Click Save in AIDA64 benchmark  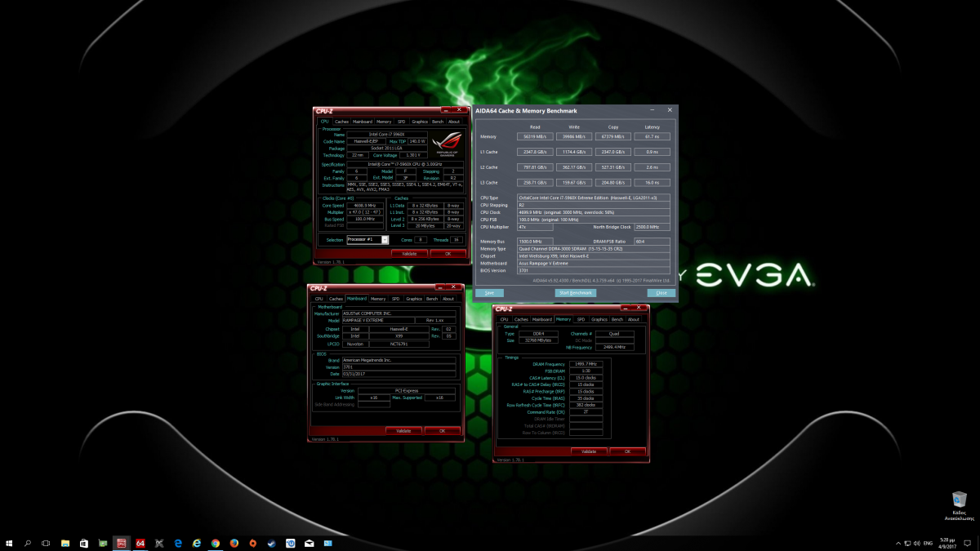click(489, 292)
